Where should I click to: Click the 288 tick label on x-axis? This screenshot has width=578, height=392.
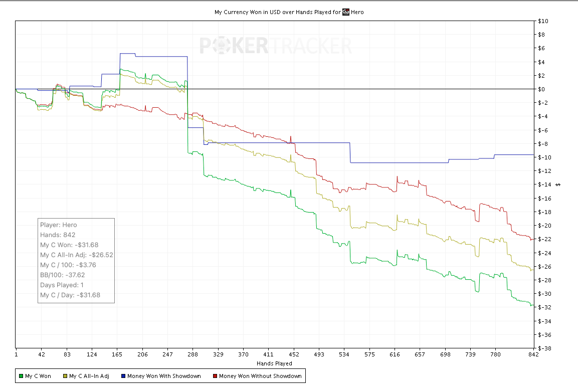pyautogui.click(x=193, y=354)
